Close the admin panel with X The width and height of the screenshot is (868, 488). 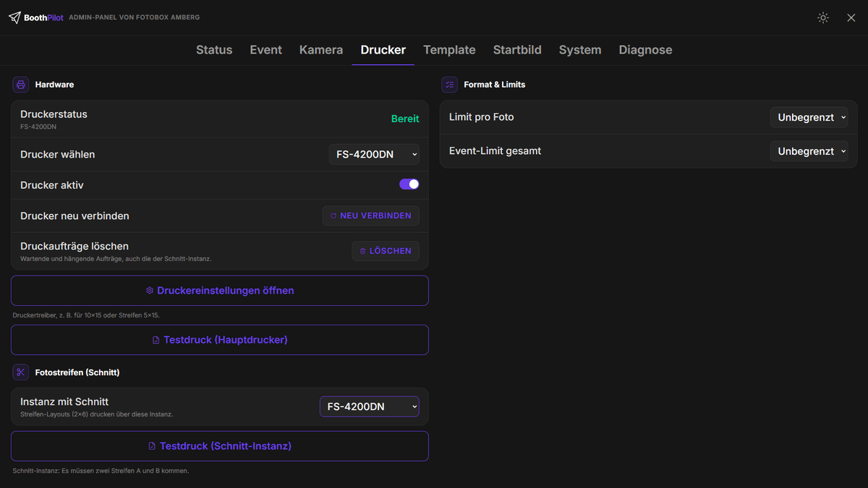(851, 17)
